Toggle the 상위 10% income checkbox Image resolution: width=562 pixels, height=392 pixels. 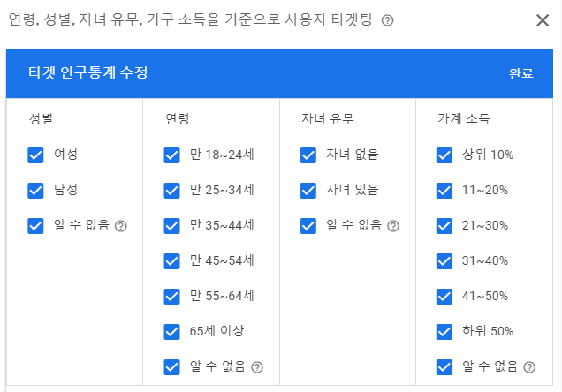click(x=444, y=155)
